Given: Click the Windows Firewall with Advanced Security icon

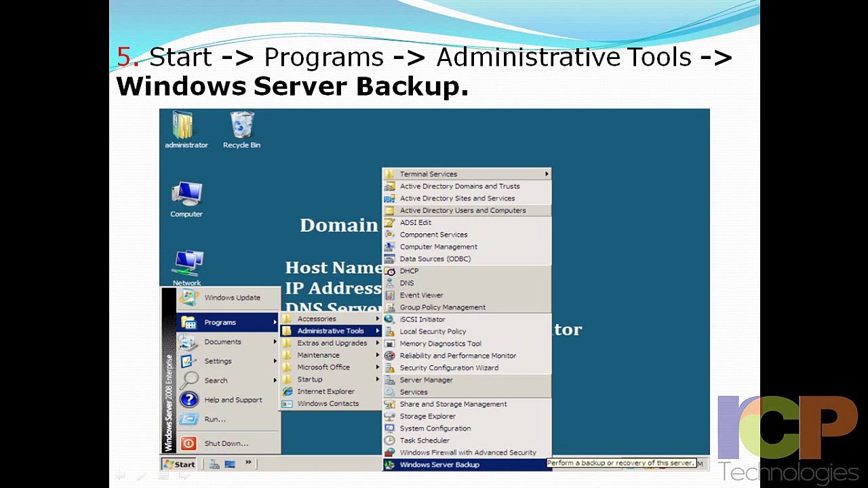Looking at the screenshot, I should pyautogui.click(x=389, y=453).
